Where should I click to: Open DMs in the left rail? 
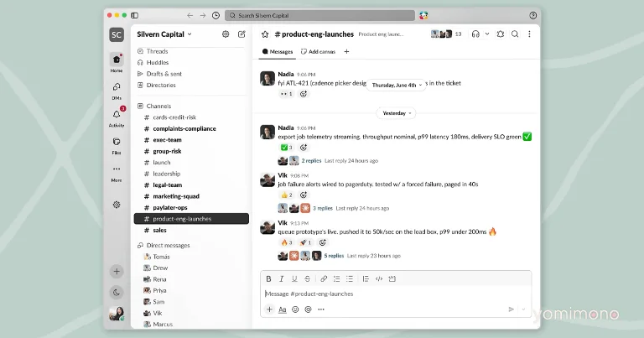pyautogui.click(x=117, y=91)
